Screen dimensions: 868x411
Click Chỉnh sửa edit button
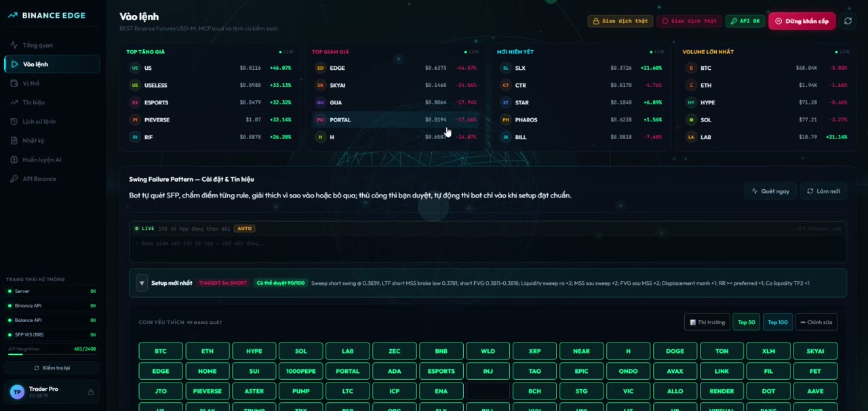coord(816,322)
